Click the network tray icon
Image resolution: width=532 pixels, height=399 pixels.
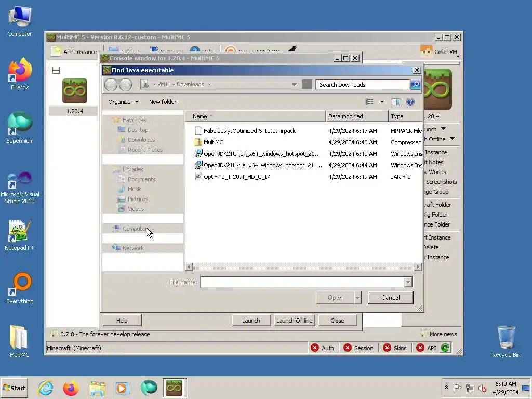pos(470,388)
